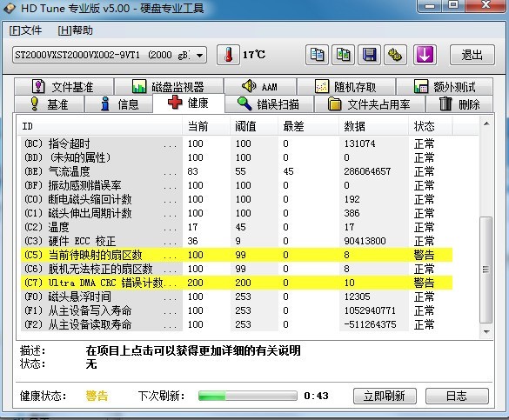Select the (BD) 未知的属性 row

pos(237,157)
